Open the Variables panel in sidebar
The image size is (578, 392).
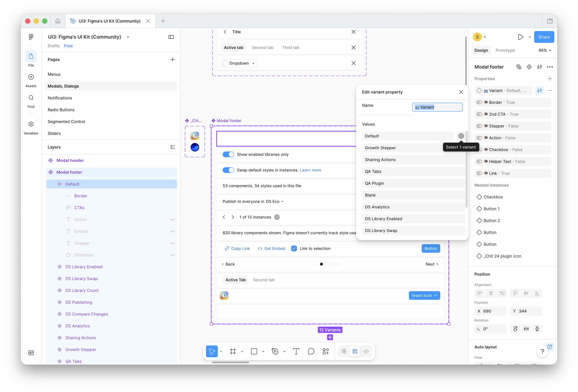pyautogui.click(x=31, y=124)
